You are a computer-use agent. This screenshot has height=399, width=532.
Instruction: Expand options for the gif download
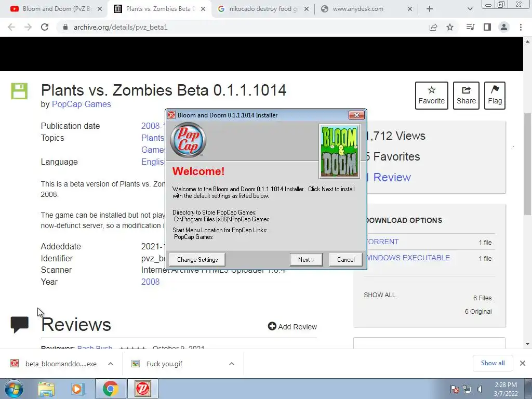click(232, 364)
